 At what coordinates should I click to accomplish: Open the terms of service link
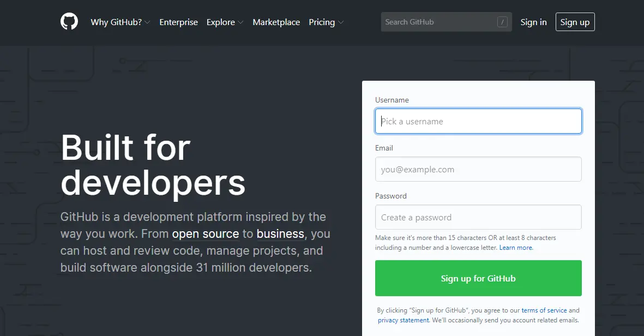pyautogui.click(x=544, y=310)
